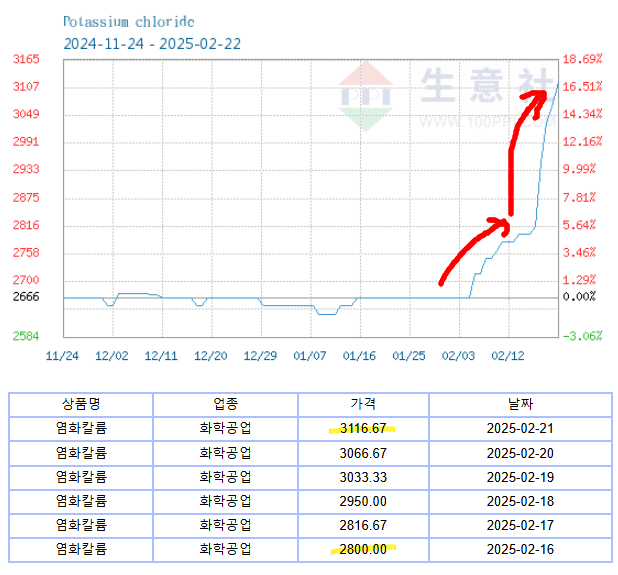Click the 01/07 date axis label
618x575 pixels.
(310, 356)
